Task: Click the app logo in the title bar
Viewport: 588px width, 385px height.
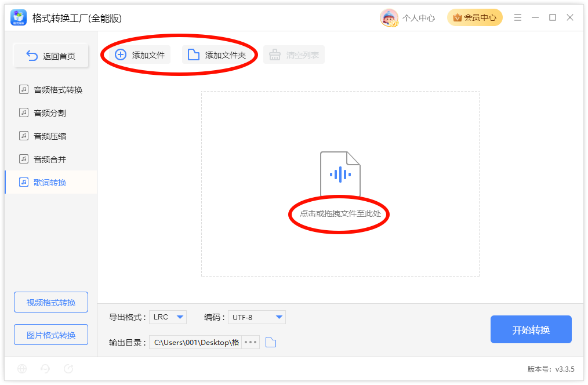Action: pyautogui.click(x=19, y=17)
